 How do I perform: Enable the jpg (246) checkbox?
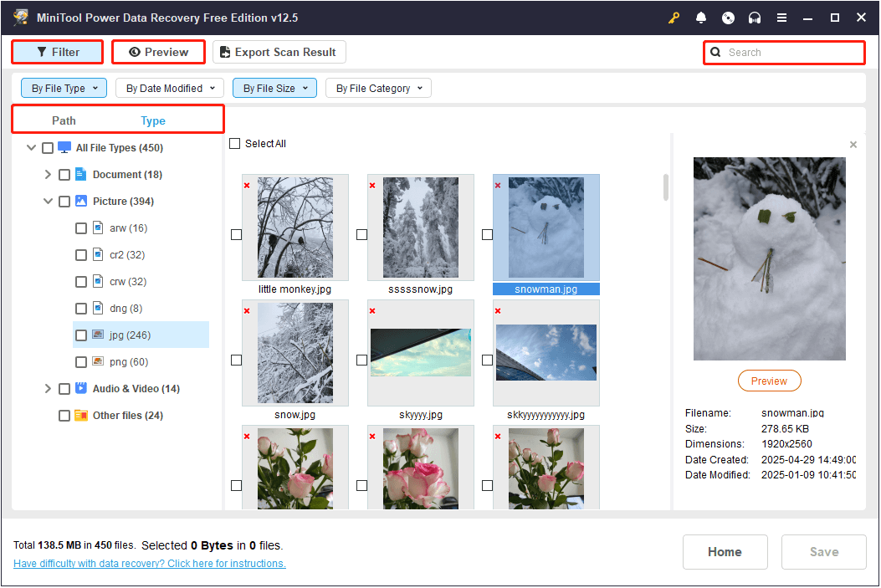click(80, 335)
